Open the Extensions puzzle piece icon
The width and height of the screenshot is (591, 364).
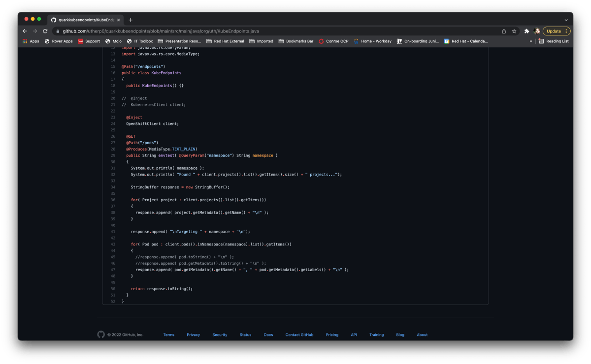[x=527, y=31]
